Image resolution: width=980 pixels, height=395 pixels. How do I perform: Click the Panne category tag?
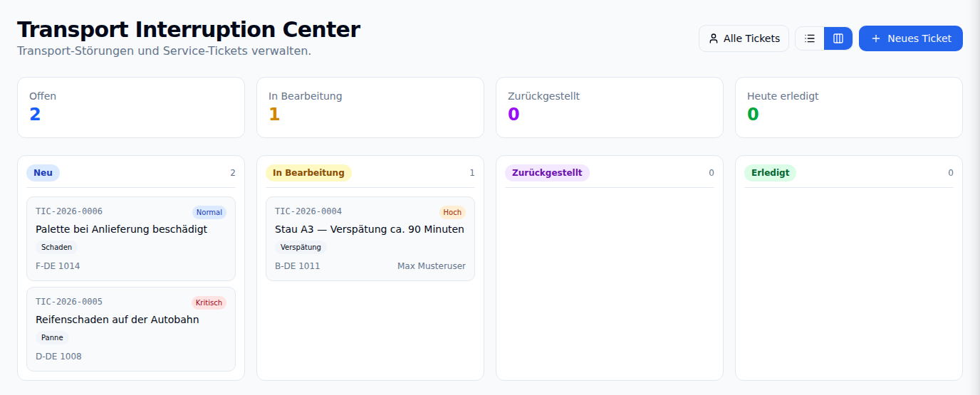[x=52, y=338]
